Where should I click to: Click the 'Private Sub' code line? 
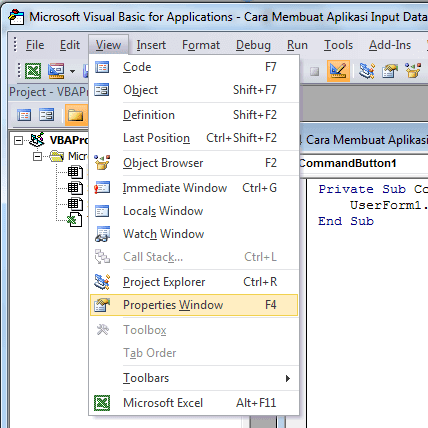373,189
